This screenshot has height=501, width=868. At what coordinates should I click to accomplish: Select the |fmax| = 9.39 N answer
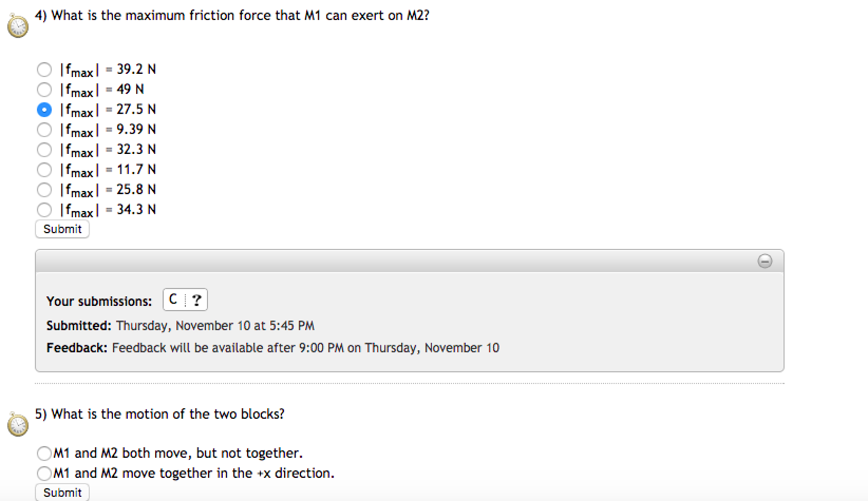click(x=44, y=130)
